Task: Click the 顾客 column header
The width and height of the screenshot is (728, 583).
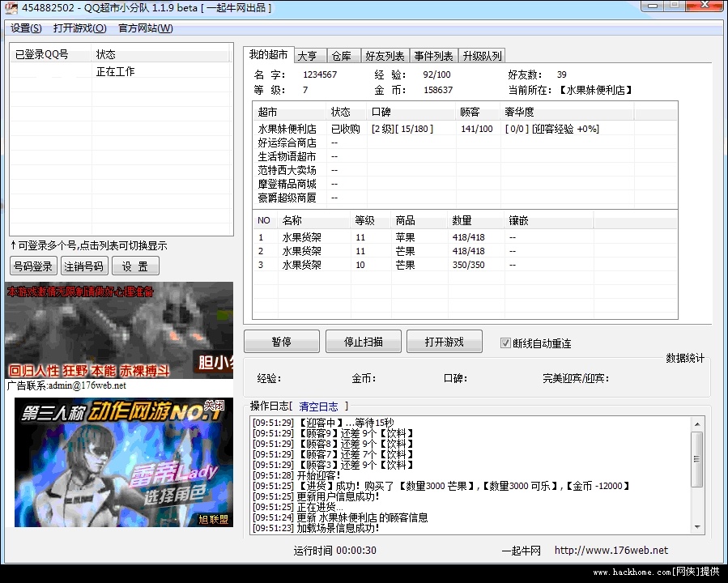Action: coord(478,112)
